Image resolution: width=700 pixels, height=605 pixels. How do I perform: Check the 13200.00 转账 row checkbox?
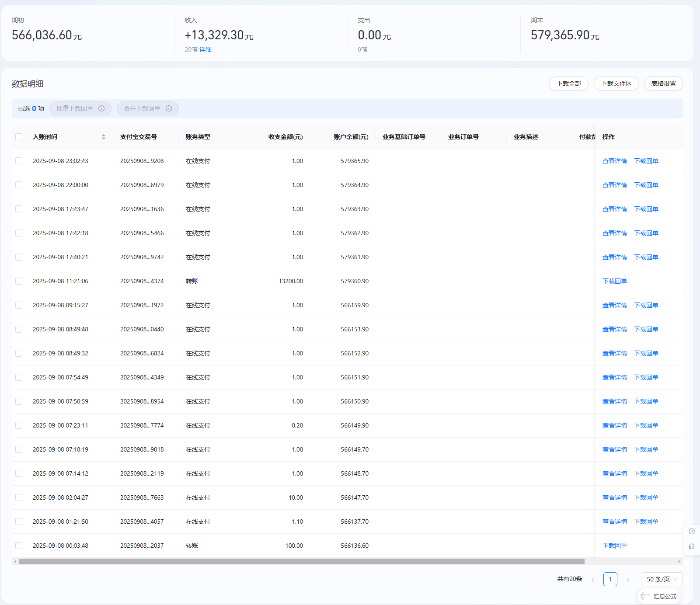[19, 281]
